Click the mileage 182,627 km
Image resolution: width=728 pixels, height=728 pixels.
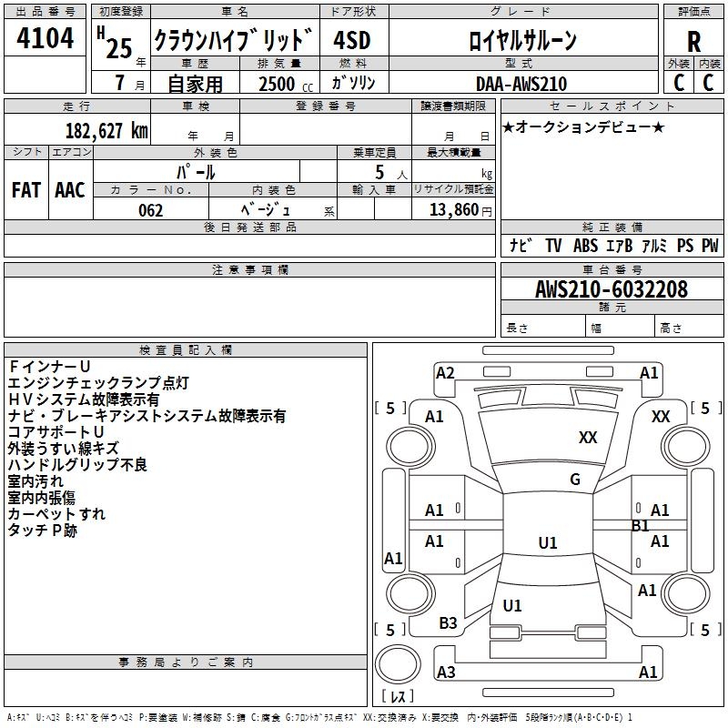click(106, 130)
